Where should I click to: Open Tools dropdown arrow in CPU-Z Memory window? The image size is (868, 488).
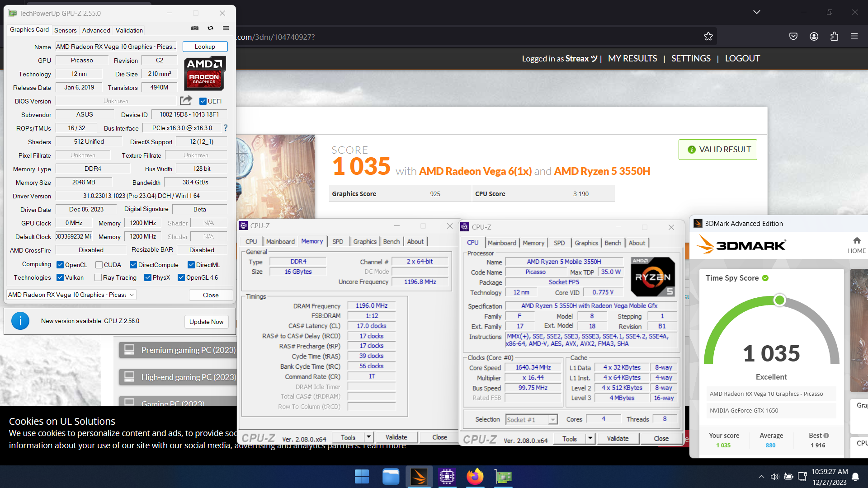[x=368, y=437]
